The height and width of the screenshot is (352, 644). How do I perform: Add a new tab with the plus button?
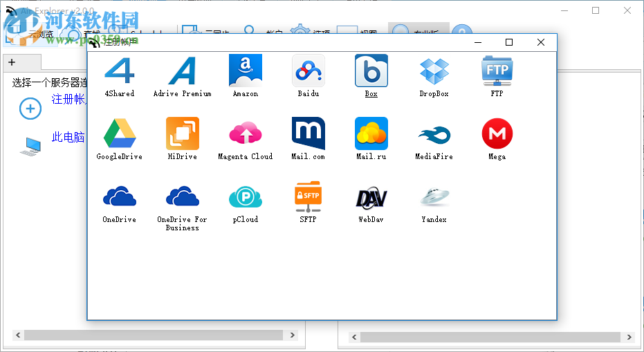[12, 62]
